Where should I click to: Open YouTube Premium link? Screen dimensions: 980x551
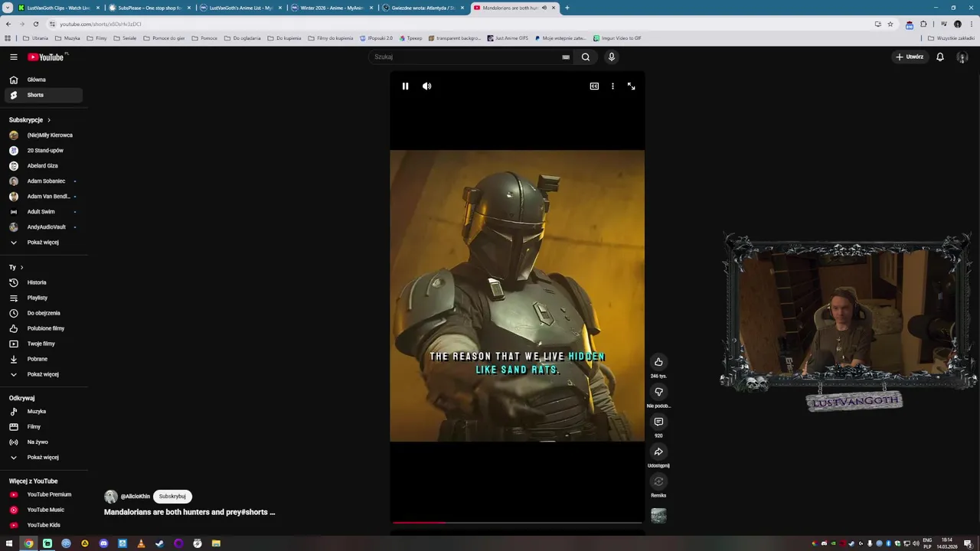click(43, 494)
